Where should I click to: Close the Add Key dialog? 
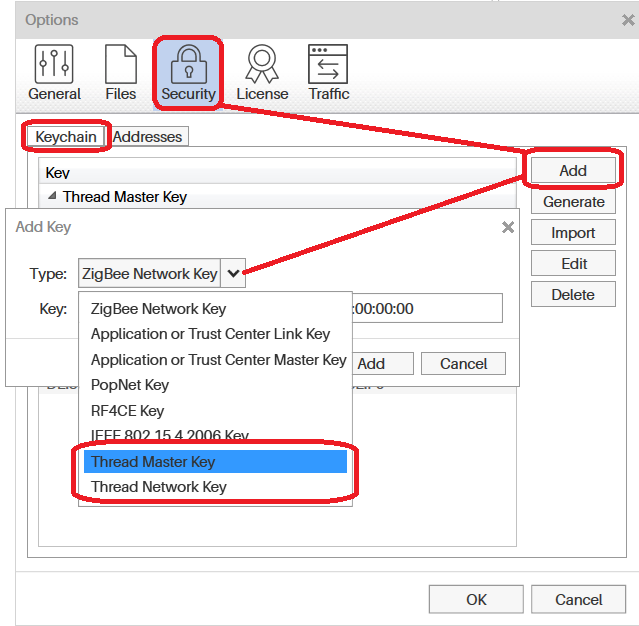pyautogui.click(x=508, y=227)
